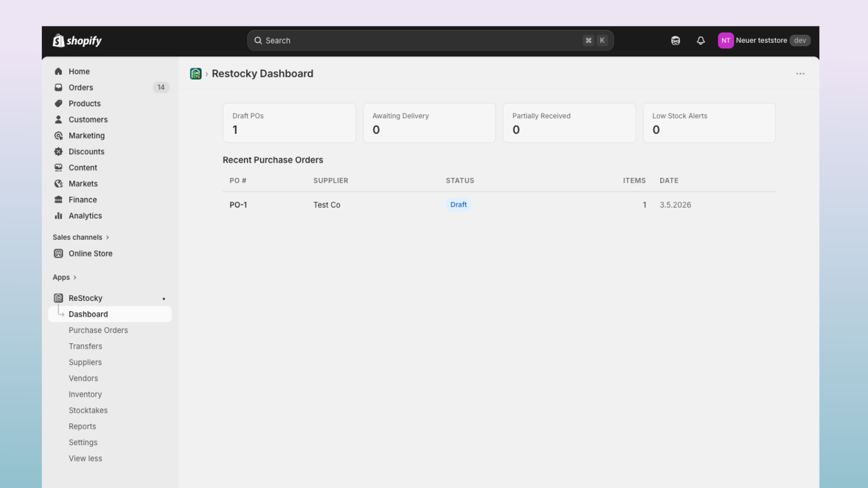Viewport: 868px width, 488px height.
Task: Click the Orders count badge 14
Action: (x=161, y=87)
